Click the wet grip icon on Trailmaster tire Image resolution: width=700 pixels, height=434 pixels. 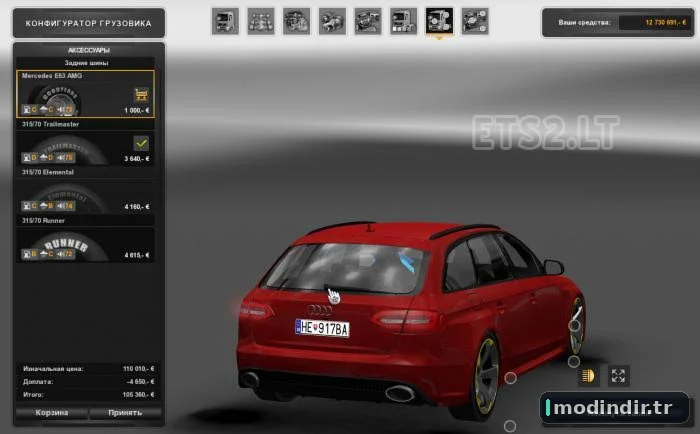click(x=46, y=158)
